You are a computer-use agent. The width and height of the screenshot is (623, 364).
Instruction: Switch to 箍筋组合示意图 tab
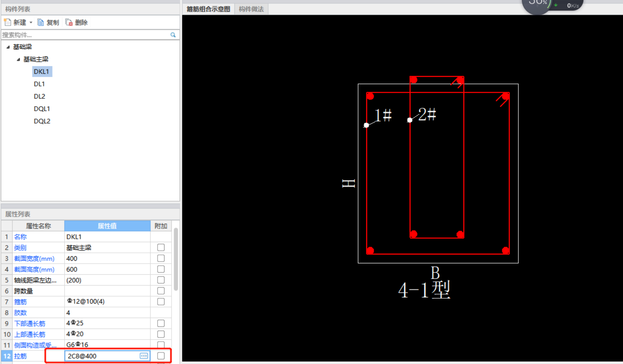coord(208,9)
